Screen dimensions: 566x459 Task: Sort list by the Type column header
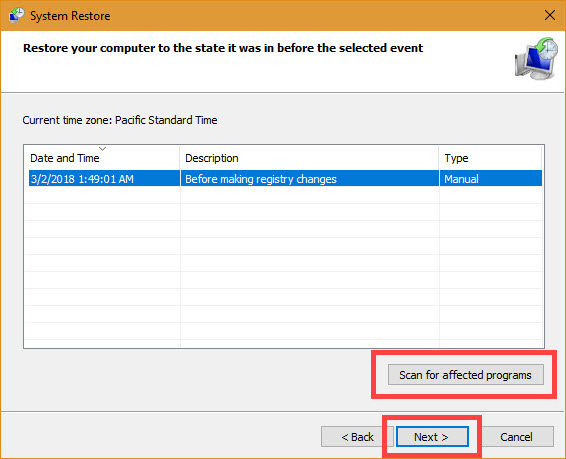[491, 158]
